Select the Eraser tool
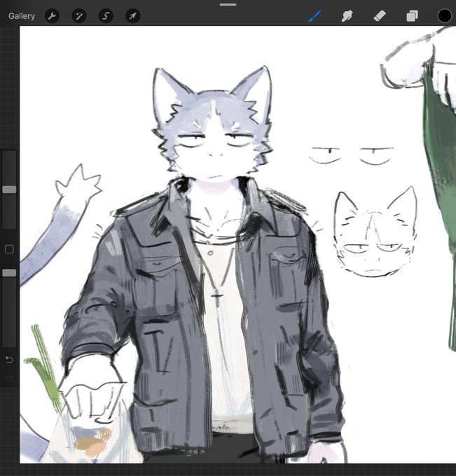Viewport: 456px width, 476px height. point(380,16)
